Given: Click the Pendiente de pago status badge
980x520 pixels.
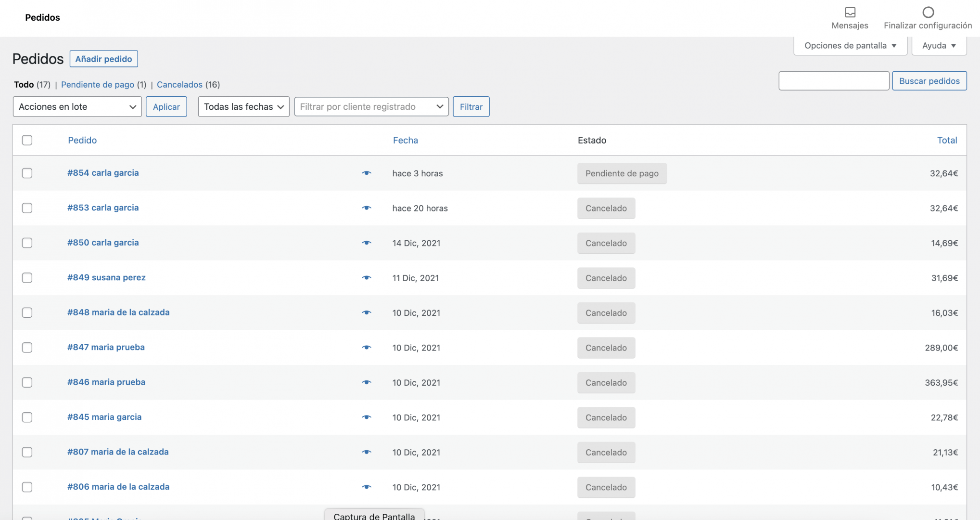Looking at the screenshot, I should pos(622,173).
